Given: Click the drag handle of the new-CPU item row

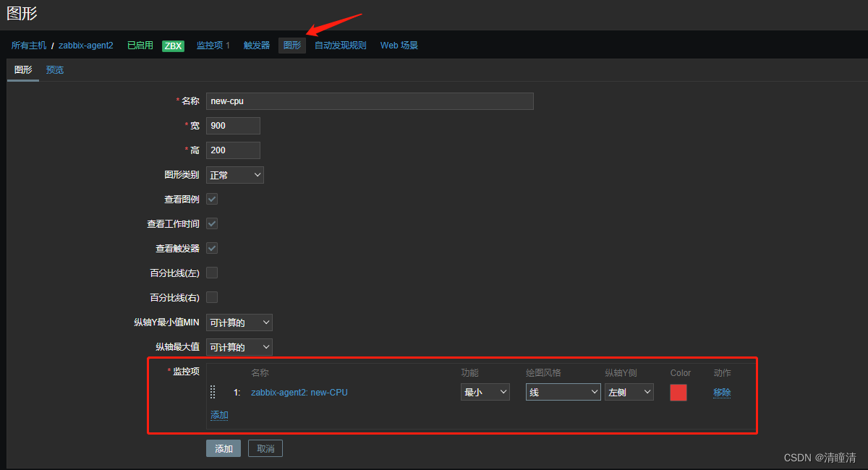Looking at the screenshot, I should click(x=213, y=392).
